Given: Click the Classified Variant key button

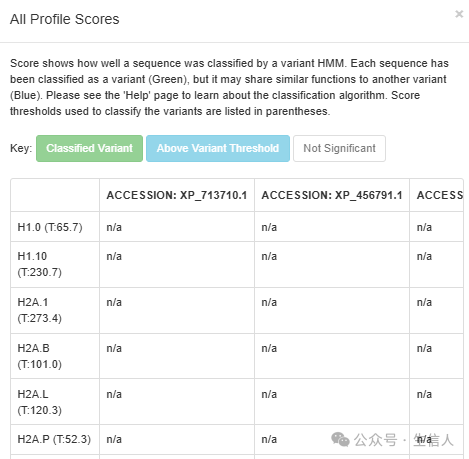Looking at the screenshot, I should click(x=89, y=148).
